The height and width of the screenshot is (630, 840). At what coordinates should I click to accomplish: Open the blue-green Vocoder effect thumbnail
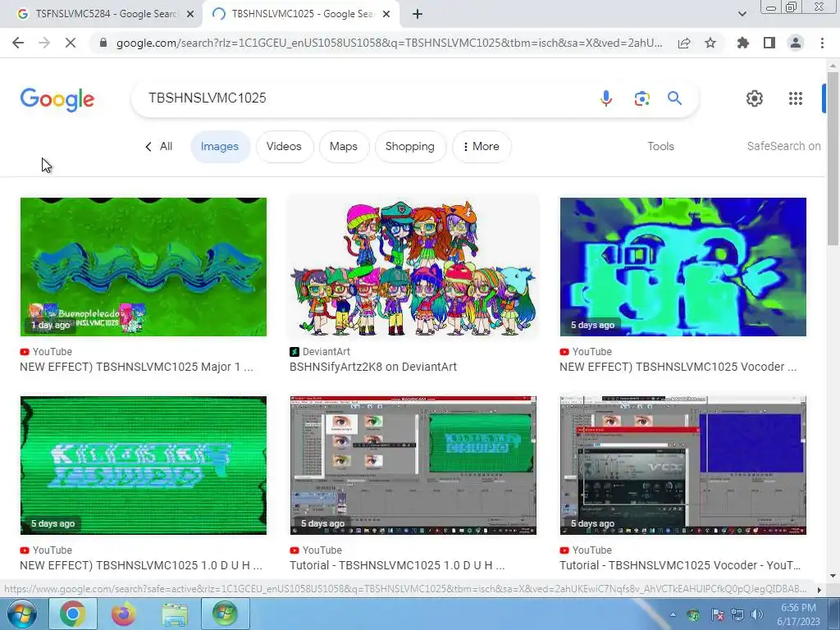pyautogui.click(x=683, y=267)
